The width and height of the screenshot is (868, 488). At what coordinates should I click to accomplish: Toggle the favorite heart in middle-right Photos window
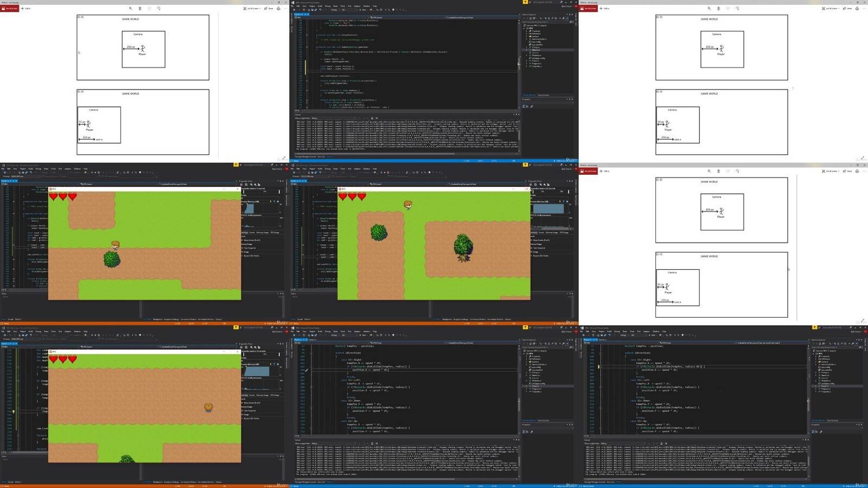point(728,171)
